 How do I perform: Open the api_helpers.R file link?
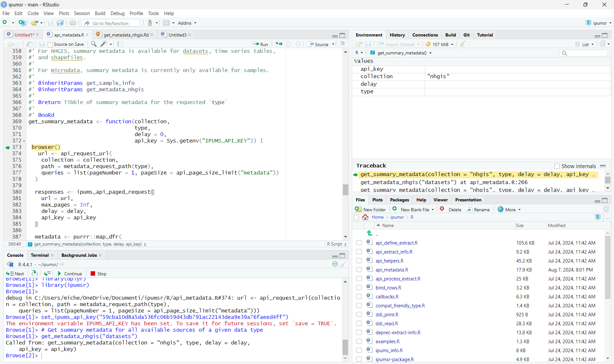click(x=389, y=261)
